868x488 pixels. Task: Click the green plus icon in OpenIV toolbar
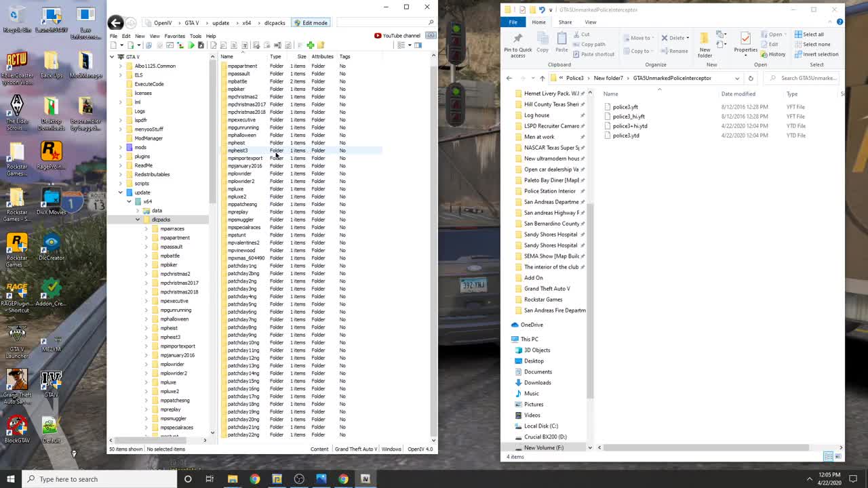pyautogui.click(x=311, y=45)
